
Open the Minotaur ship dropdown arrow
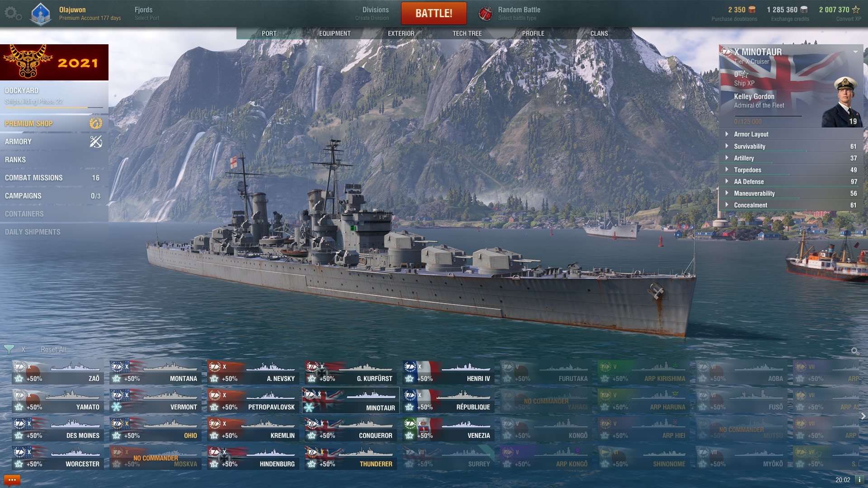point(855,52)
